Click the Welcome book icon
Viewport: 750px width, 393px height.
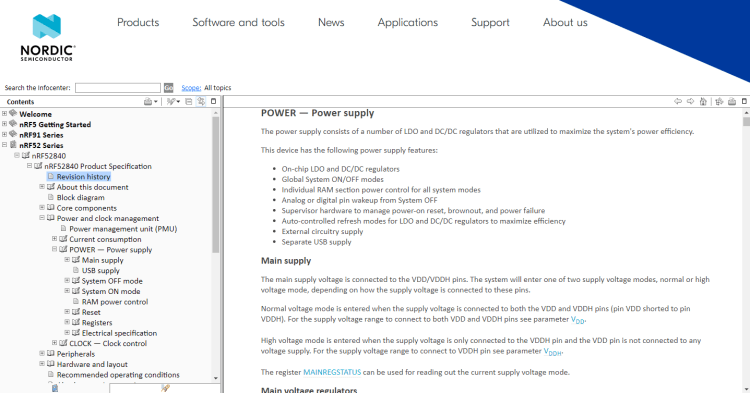(x=13, y=113)
